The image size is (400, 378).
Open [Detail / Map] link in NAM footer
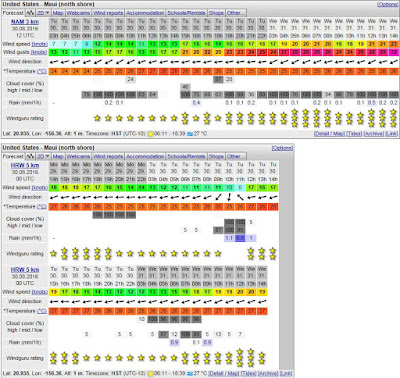coord(329,134)
